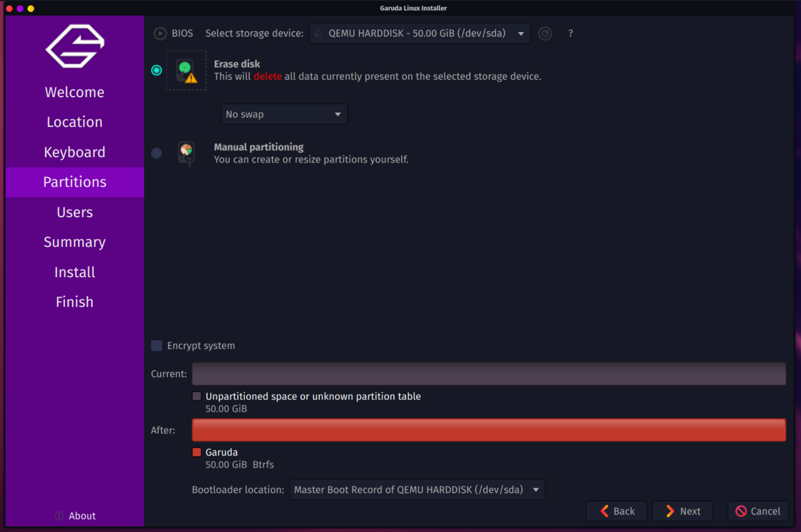Switch to the Users step in the sidebar

[x=74, y=212]
